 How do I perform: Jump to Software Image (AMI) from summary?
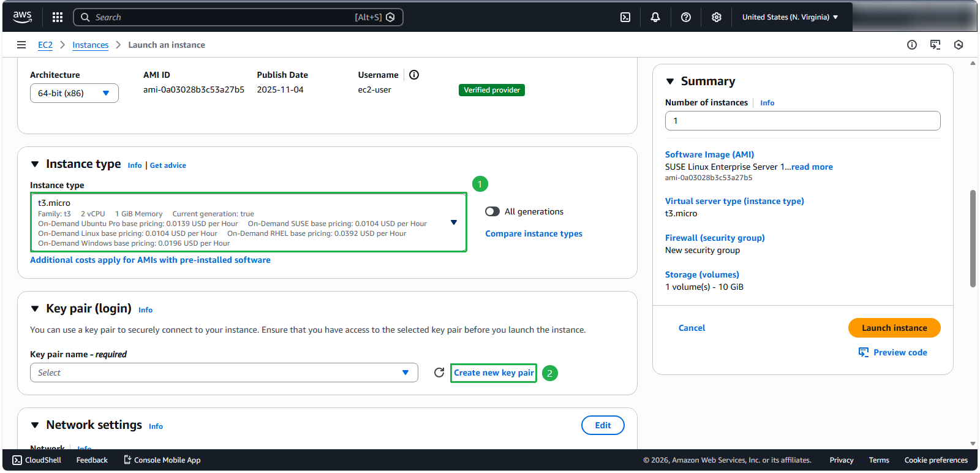[x=709, y=154]
